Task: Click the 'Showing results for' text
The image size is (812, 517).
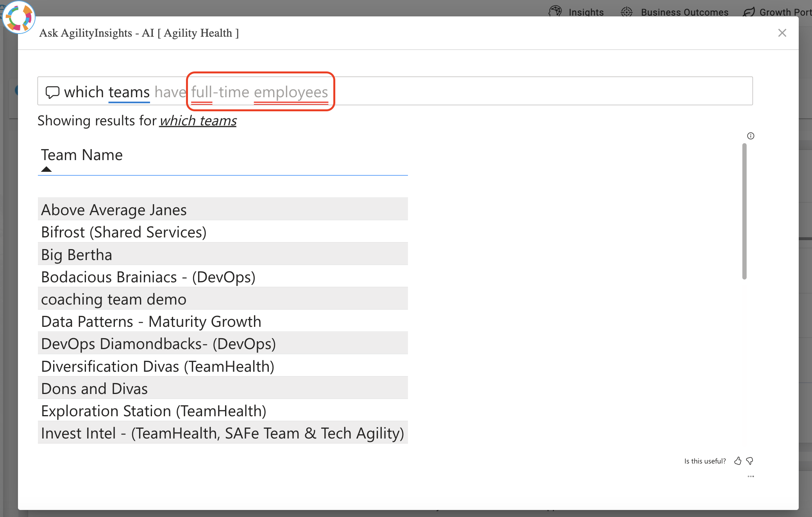Action: pos(97,121)
